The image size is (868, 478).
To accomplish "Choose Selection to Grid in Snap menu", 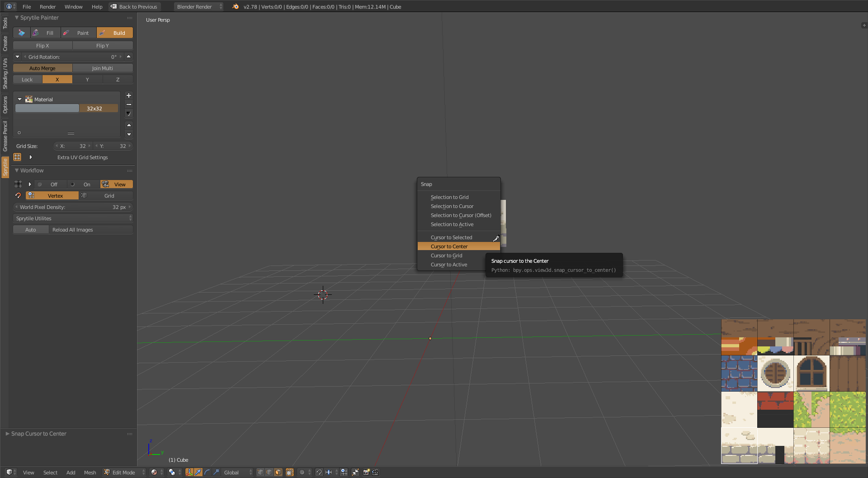I will coord(459,197).
